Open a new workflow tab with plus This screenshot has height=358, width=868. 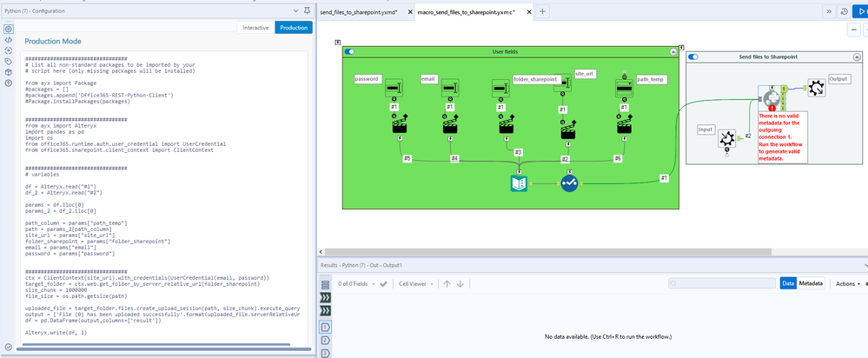click(x=542, y=11)
